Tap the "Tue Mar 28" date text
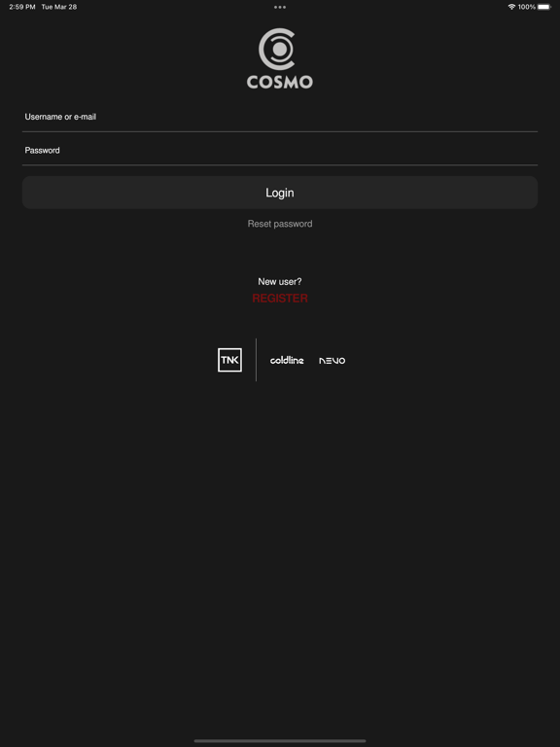Screen dimensions: 560x747 click(x=59, y=7)
